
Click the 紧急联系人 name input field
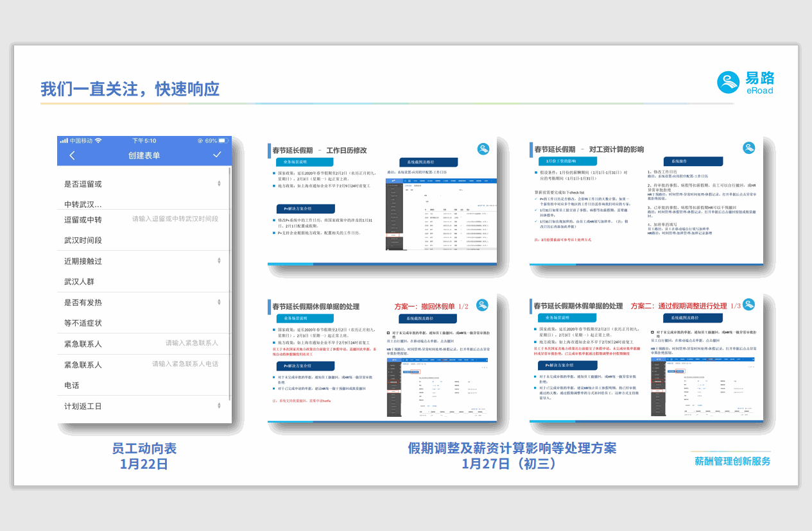(x=191, y=343)
